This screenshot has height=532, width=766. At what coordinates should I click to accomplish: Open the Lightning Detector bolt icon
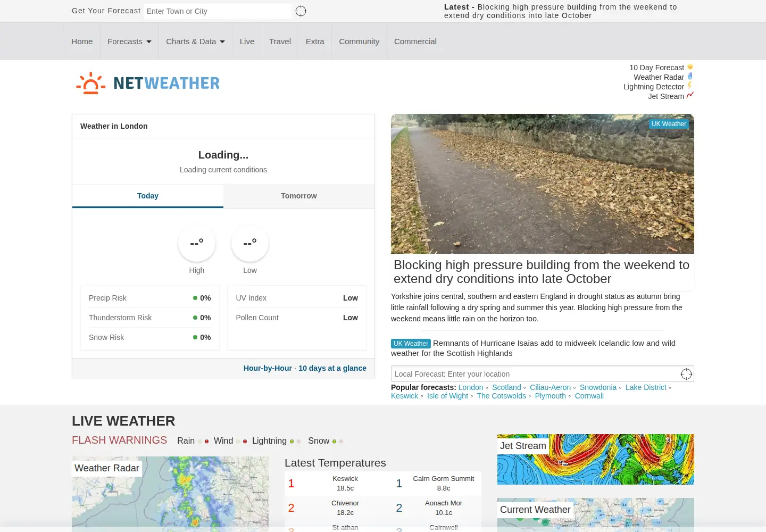pos(690,86)
